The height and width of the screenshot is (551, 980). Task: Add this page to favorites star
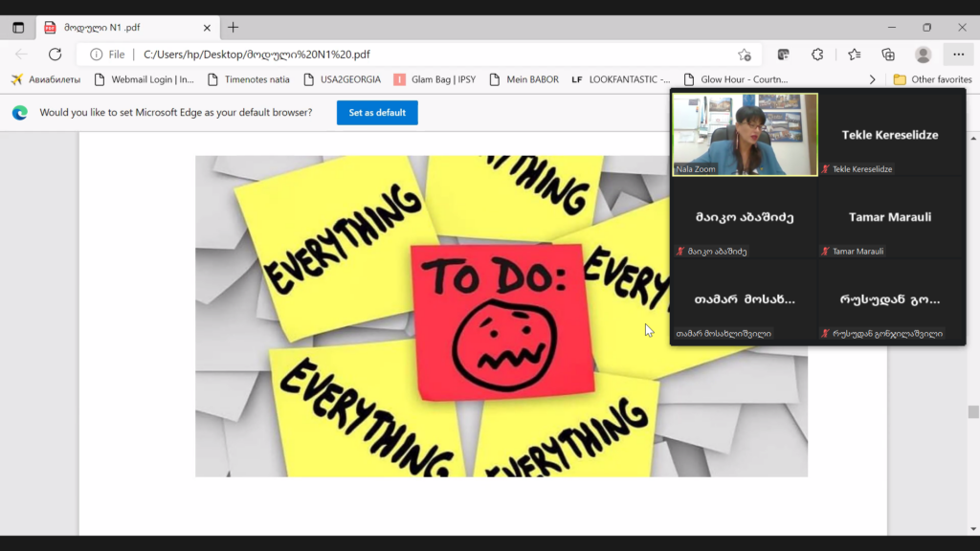pos(744,55)
